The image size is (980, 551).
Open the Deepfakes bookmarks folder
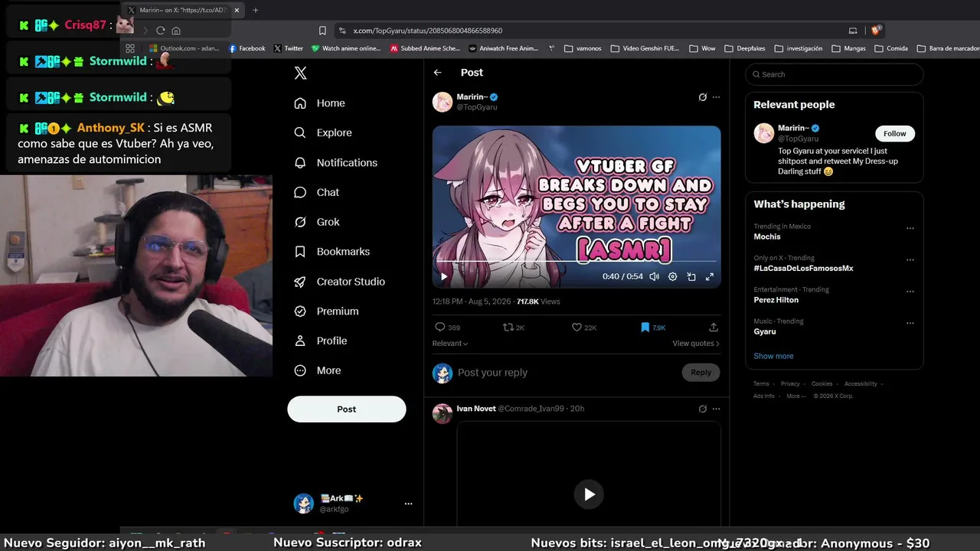point(745,48)
